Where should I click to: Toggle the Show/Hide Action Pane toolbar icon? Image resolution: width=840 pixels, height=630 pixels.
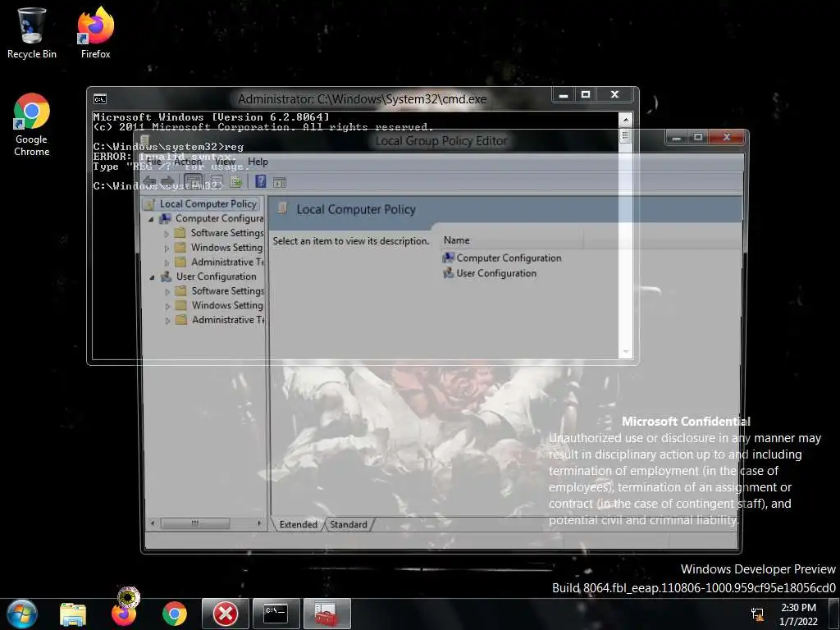279,182
